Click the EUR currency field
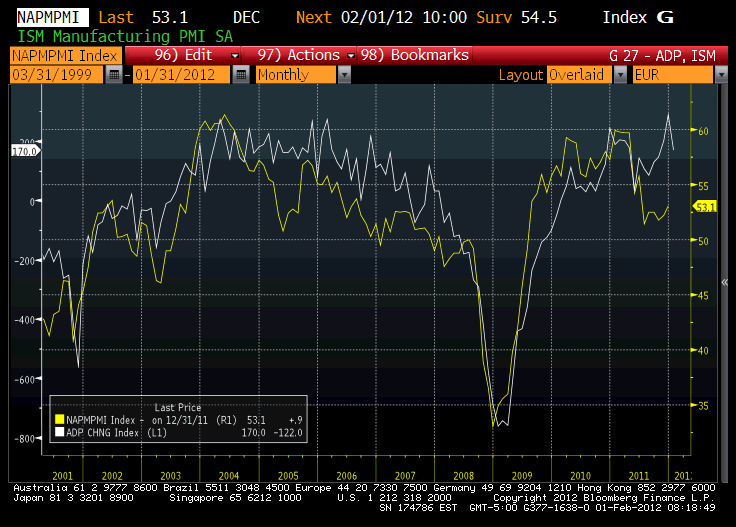The height and width of the screenshot is (527, 736). tap(673, 75)
